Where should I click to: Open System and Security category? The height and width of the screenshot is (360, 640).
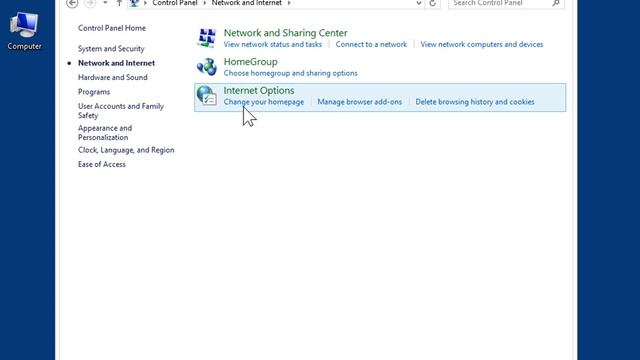pyautogui.click(x=111, y=49)
